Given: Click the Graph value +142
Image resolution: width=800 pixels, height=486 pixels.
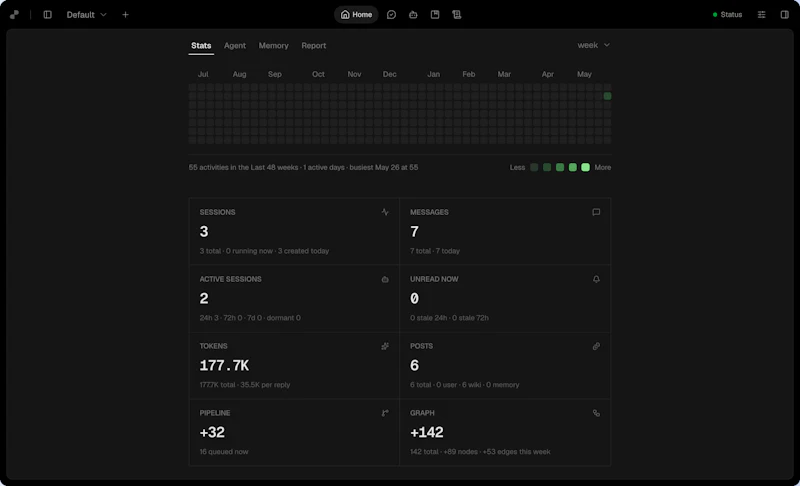Looking at the screenshot, I should coord(427,432).
